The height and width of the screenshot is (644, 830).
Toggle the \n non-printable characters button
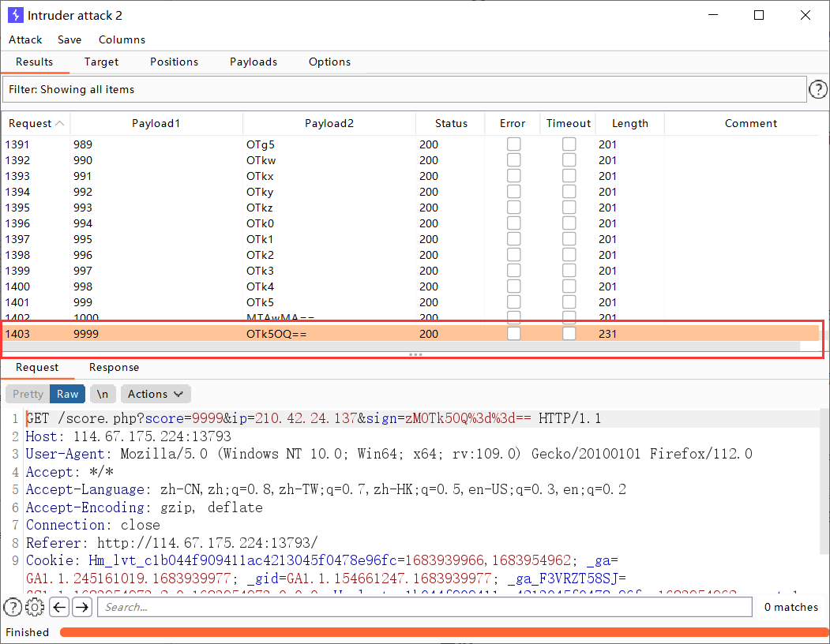point(103,394)
